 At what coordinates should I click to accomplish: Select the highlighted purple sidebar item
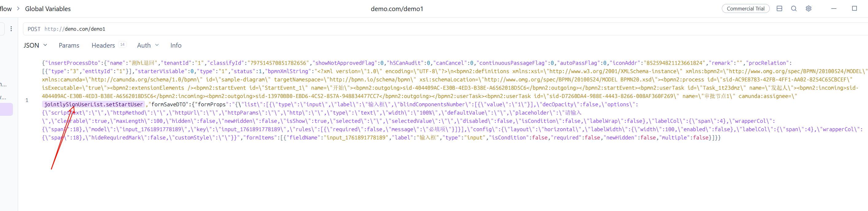(x=6, y=110)
